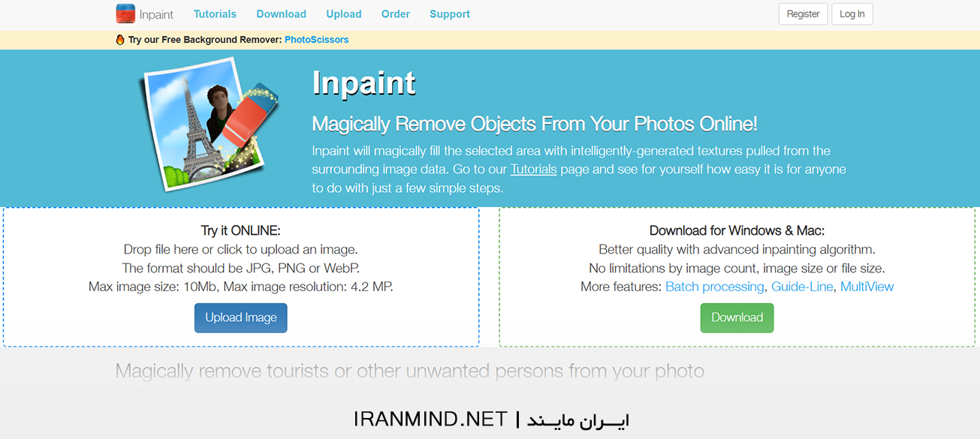This screenshot has height=439, width=980.
Task: Click the underlined Tutorials link in description
Action: pos(533,170)
